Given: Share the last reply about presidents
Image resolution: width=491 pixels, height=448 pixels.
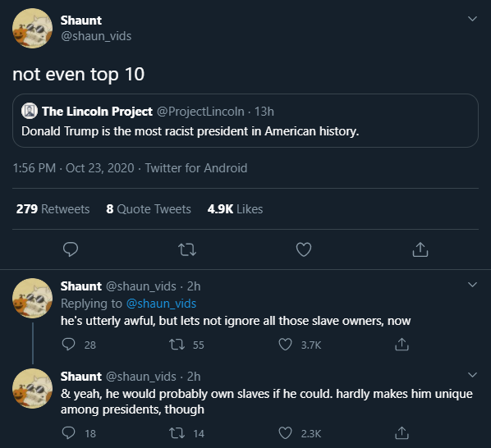Looking at the screenshot, I should (402, 433).
